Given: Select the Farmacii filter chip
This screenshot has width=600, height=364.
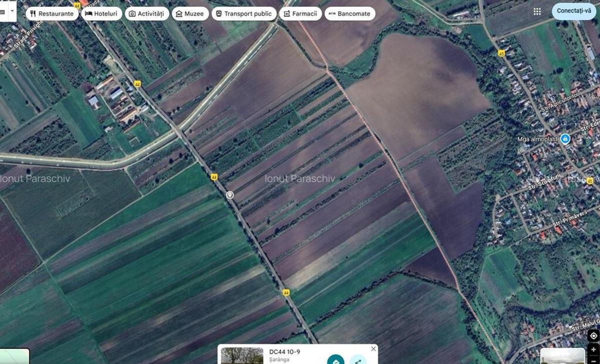Looking at the screenshot, I should coord(300,13).
